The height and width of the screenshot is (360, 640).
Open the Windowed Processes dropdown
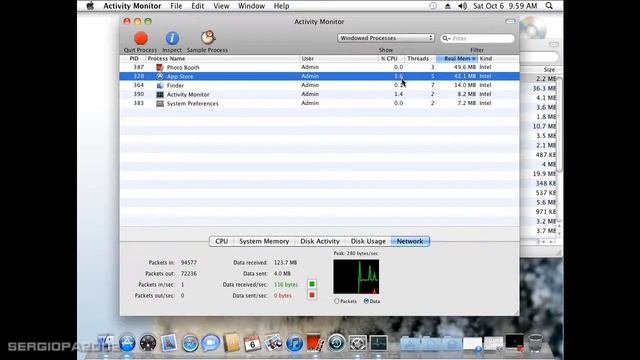pos(386,38)
